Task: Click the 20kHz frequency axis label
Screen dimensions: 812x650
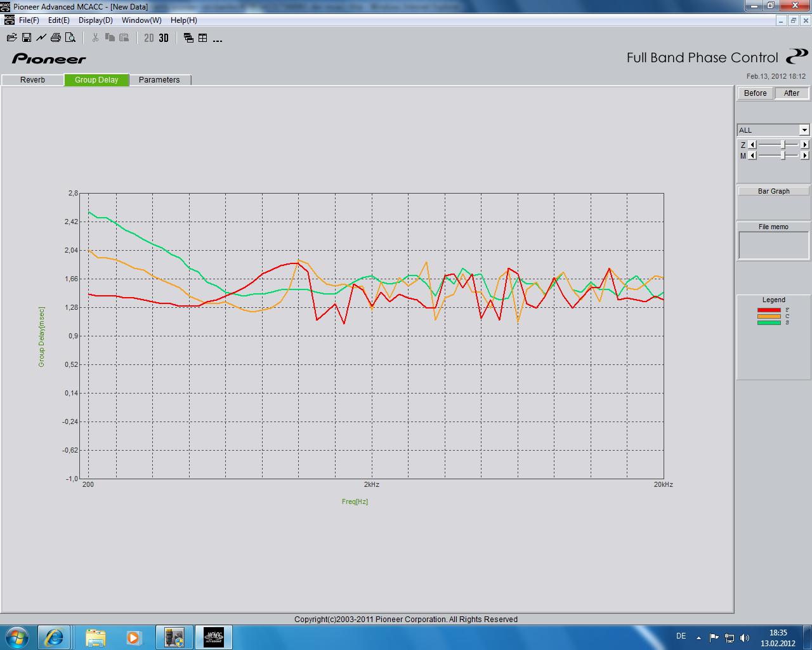Action: click(x=664, y=484)
